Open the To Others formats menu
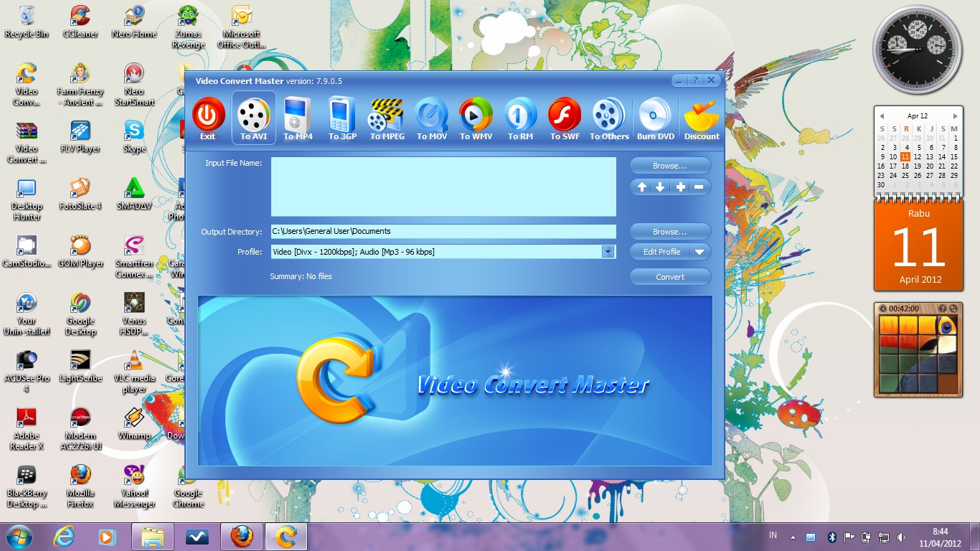Viewport: 980px width, 551px height. (x=608, y=118)
